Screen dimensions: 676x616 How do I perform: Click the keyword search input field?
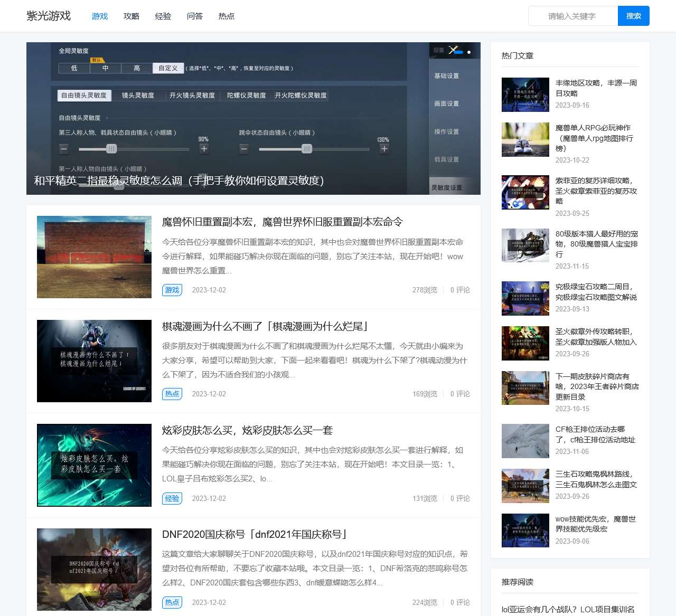pos(572,16)
